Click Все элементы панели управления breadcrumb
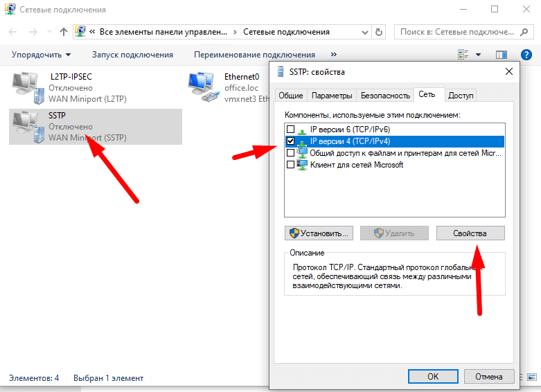541x392 pixels. [163, 32]
